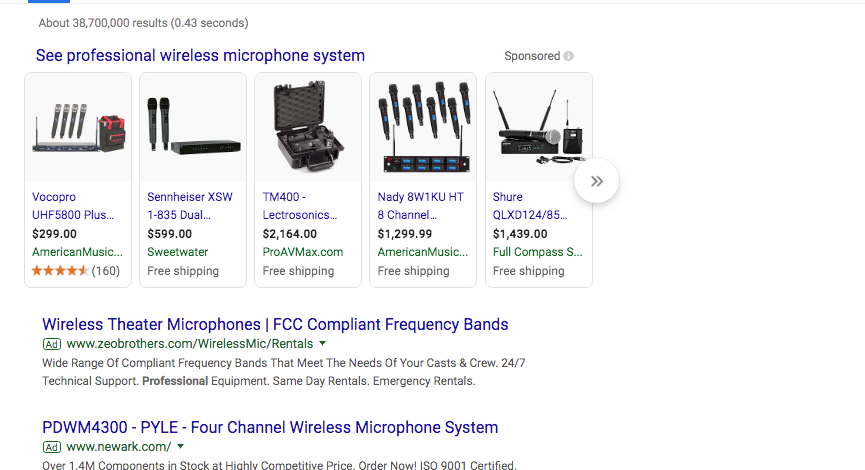
Task: Click Sweetwater seller name
Action: coord(179,252)
